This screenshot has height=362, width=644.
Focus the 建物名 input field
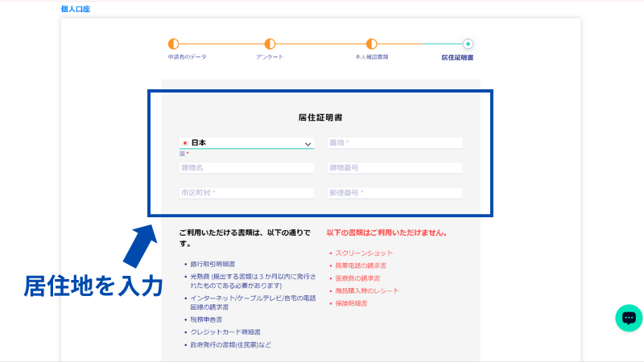[x=246, y=168]
